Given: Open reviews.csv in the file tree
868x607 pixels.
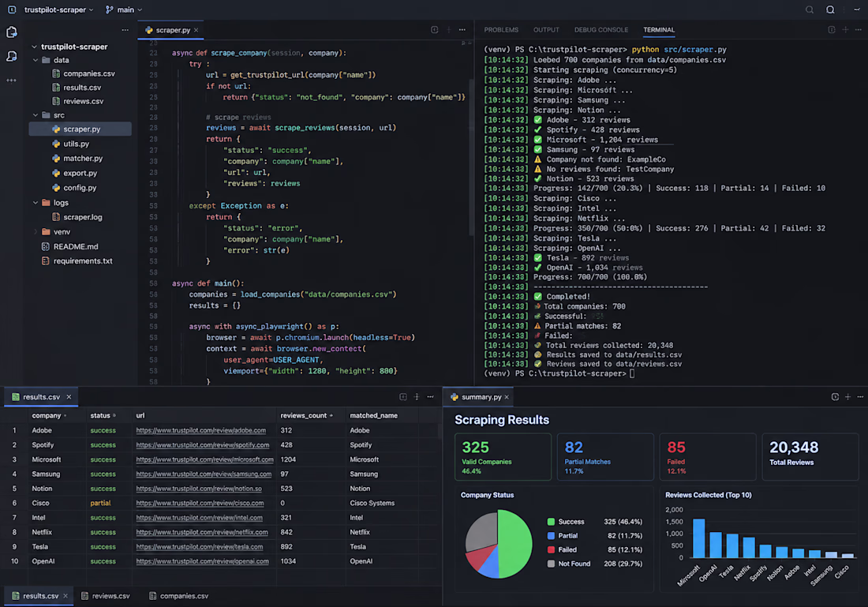Looking at the screenshot, I should tap(78, 101).
